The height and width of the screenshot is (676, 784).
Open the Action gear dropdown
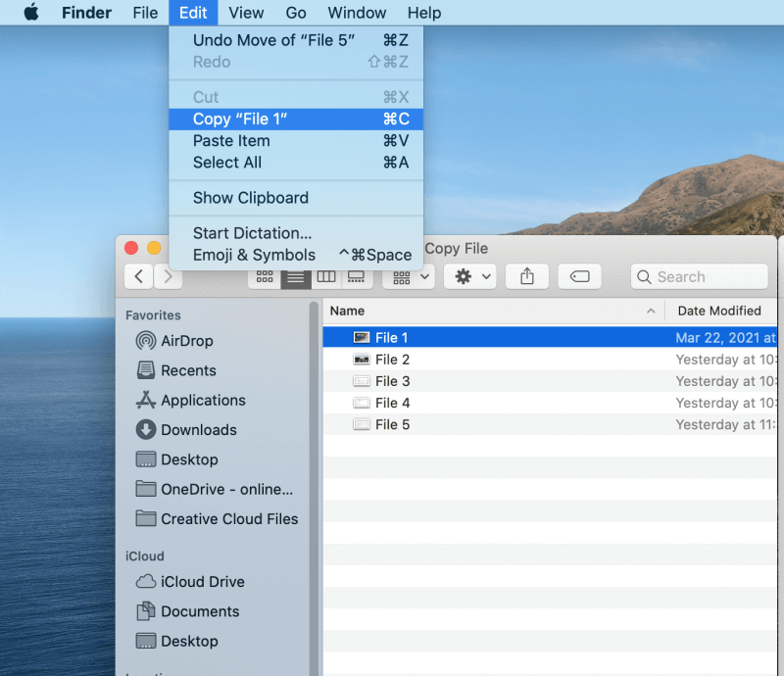point(470,277)
